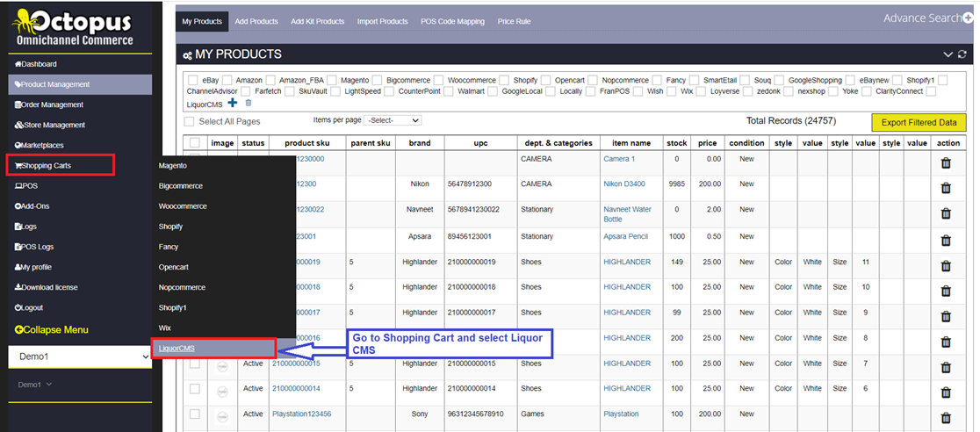Screen dimensions: 980x432
Task: Delete the HIGHLANDER size 7 row
Action: [946, 367]
